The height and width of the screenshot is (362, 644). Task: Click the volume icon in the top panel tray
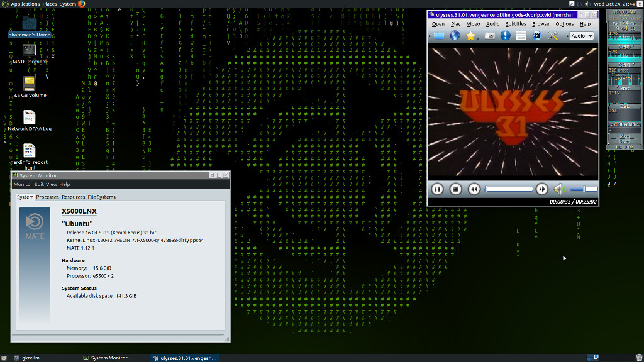coord(588,4)
